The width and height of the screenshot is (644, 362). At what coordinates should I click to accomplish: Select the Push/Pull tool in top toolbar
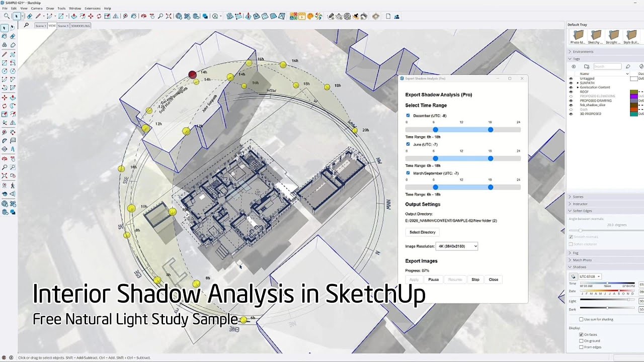[74, 16]
